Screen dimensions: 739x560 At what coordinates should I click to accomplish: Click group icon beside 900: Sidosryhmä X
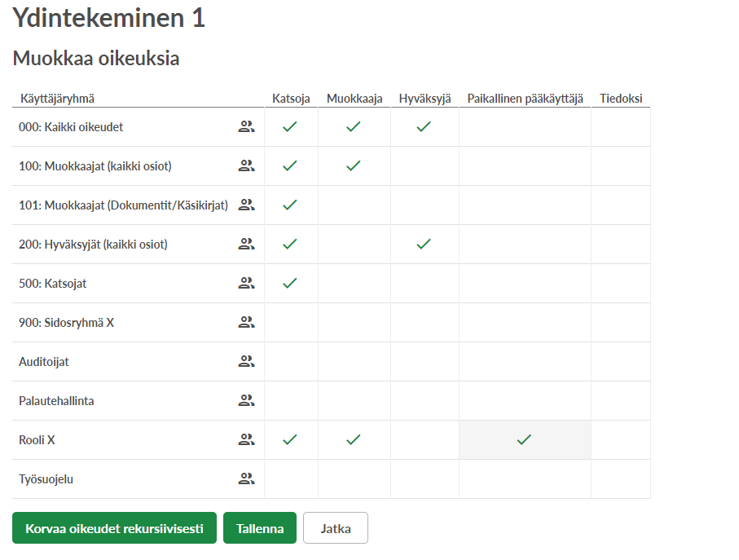tap(246, 322)
